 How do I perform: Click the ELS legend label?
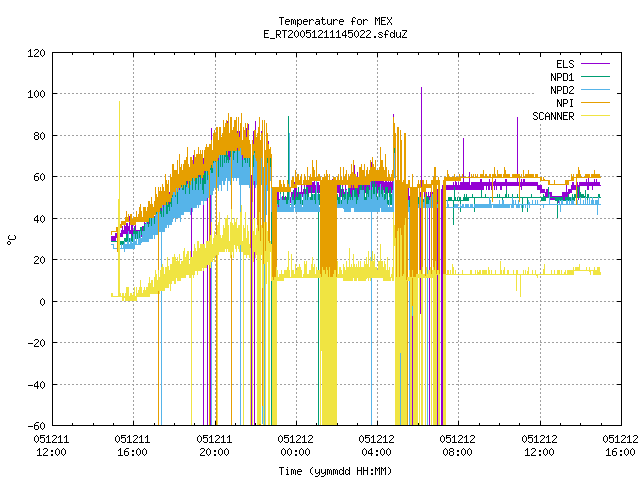(x=565, y=64)
